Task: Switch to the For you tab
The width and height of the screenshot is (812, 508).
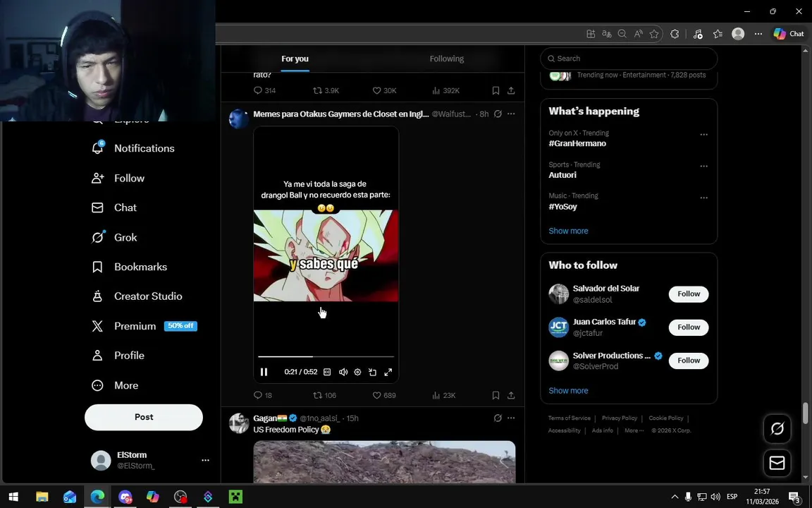Action: point(295,59)
